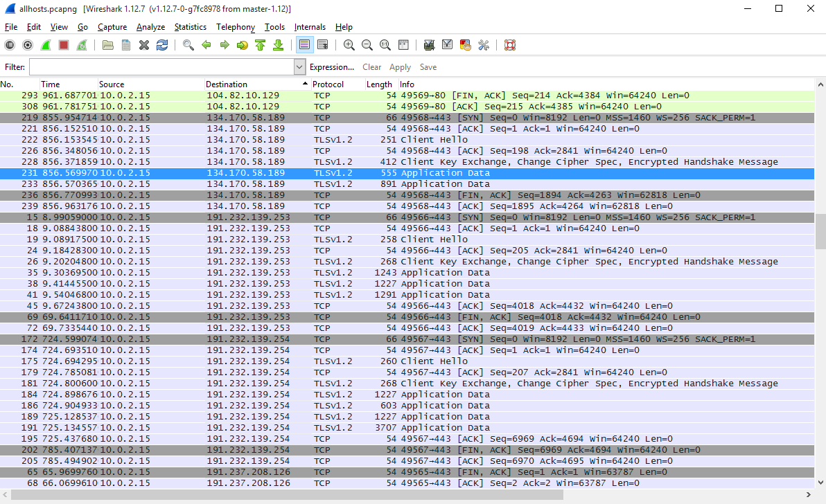Image resolution: width=826 pixels, height=504 pixels.
Task: Open the coloring rules editor
Action: click(466, 45)
